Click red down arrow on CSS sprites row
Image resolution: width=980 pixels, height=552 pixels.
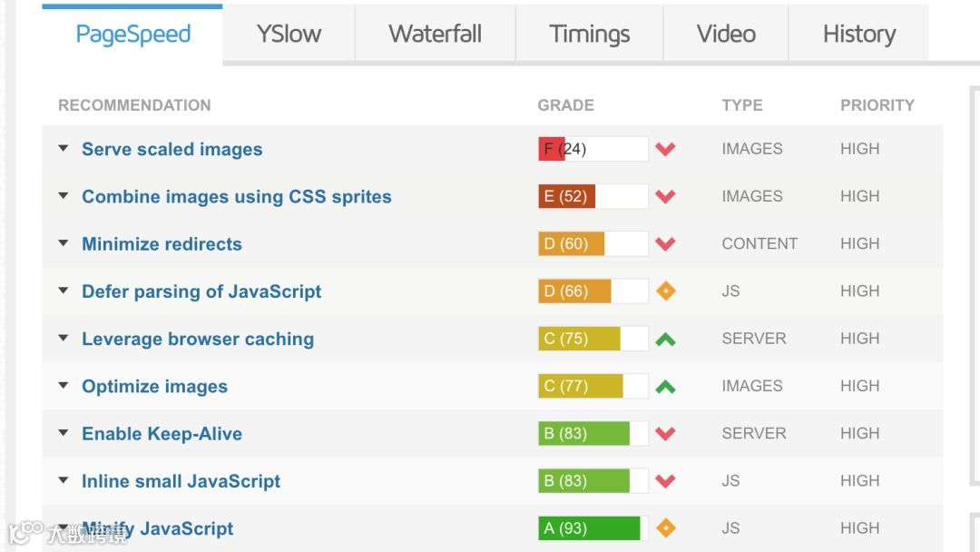665,196
